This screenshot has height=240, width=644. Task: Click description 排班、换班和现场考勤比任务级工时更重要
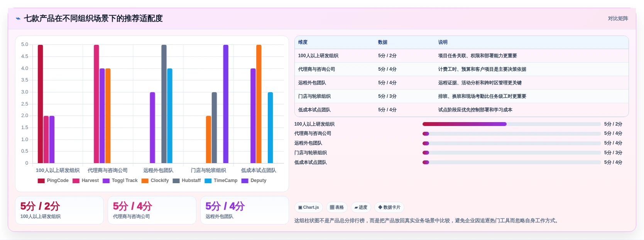tap(482, 97)
